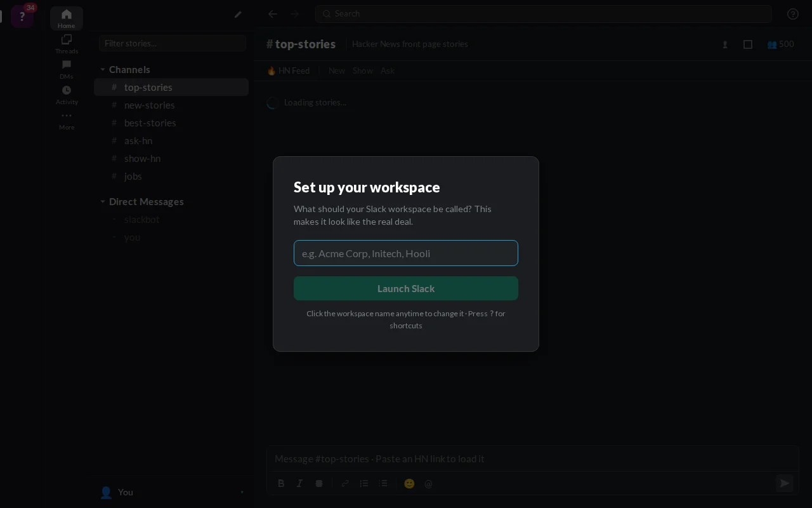Click the 'Set up your workspace' heading
812x508 pixels.
point(367,187)
